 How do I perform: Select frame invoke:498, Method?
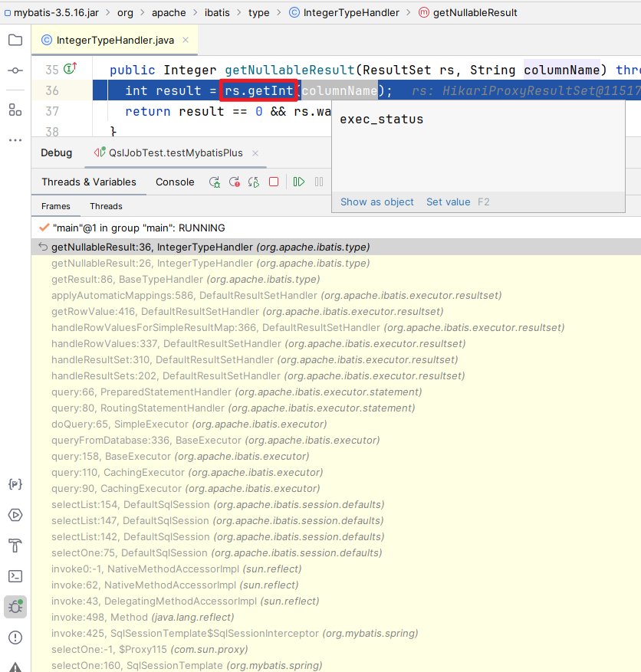(x=336, y=617)
